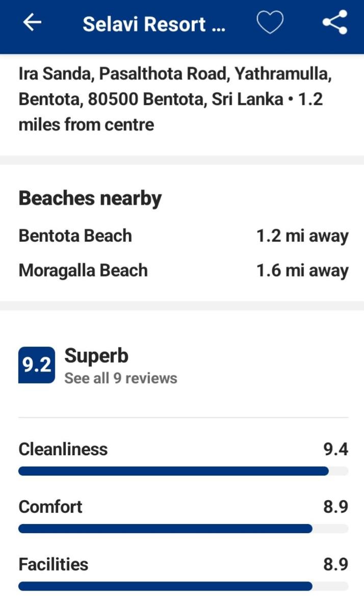Tap the Bentota Beach entry

[x=75, y=236]
